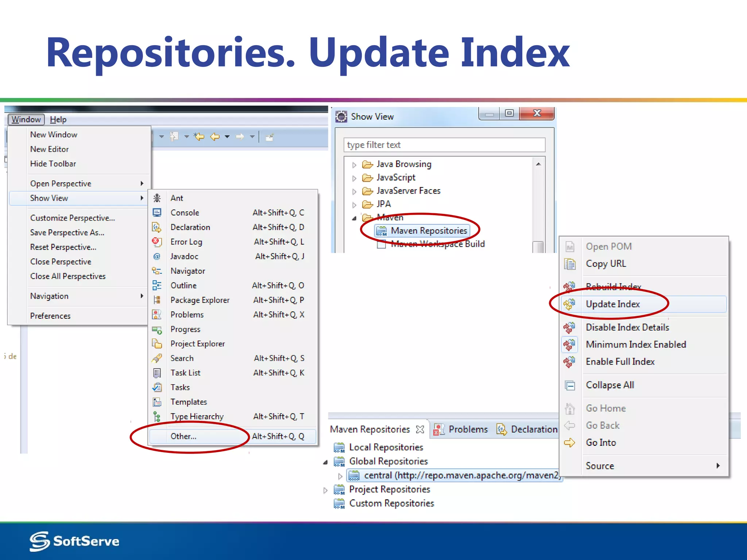Click the Console view icon
747x560 pixels.
click(x=157, y=213)
